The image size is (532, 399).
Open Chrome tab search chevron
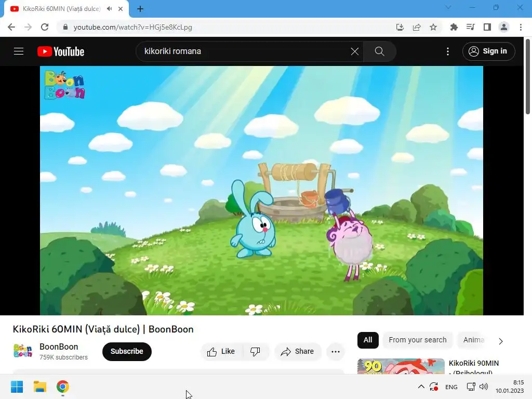[x=448, y=7]
